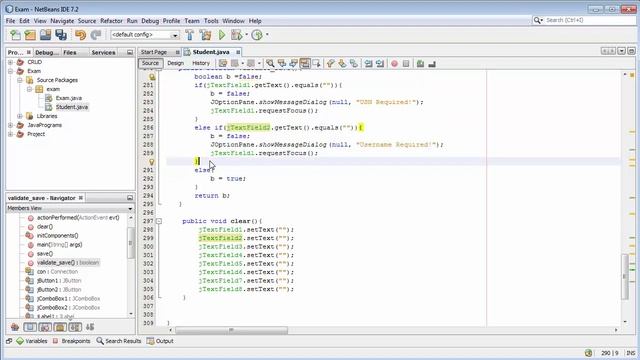Click the New File toolbar icon

tap(16, 35)
